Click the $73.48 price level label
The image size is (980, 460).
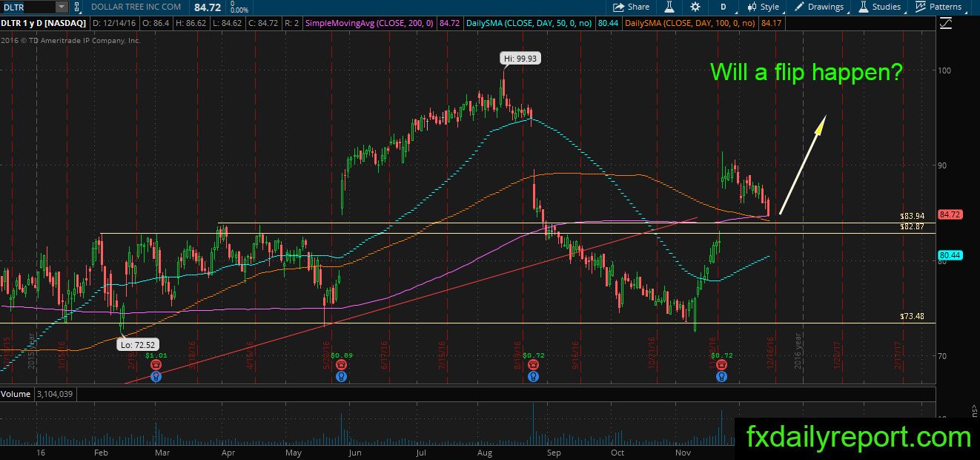(913, 317)
